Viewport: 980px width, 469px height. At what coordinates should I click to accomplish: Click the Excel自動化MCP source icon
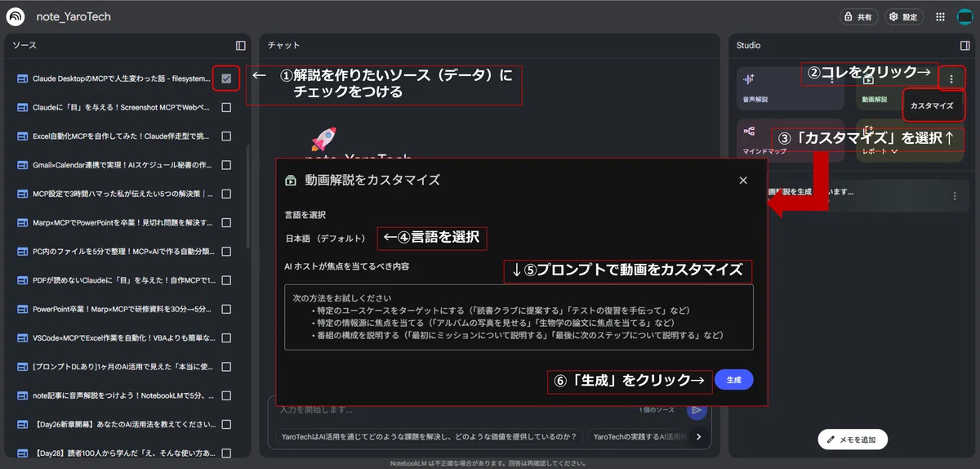point(22,136)
